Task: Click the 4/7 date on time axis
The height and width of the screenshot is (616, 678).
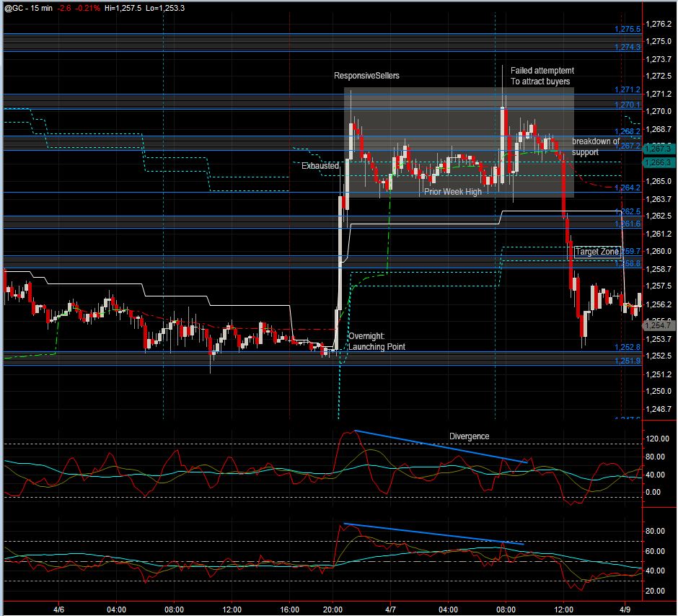Action: click(x=390, y=610)
